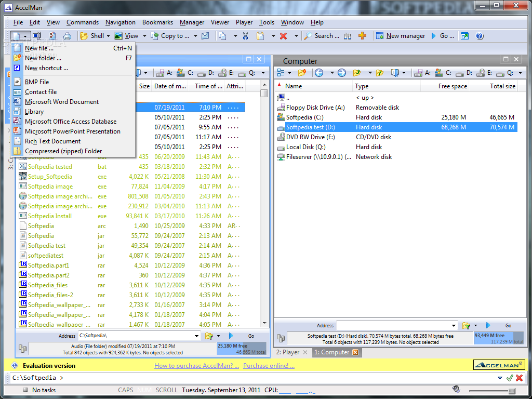Expand the Delete dropdown arrow

296,36
